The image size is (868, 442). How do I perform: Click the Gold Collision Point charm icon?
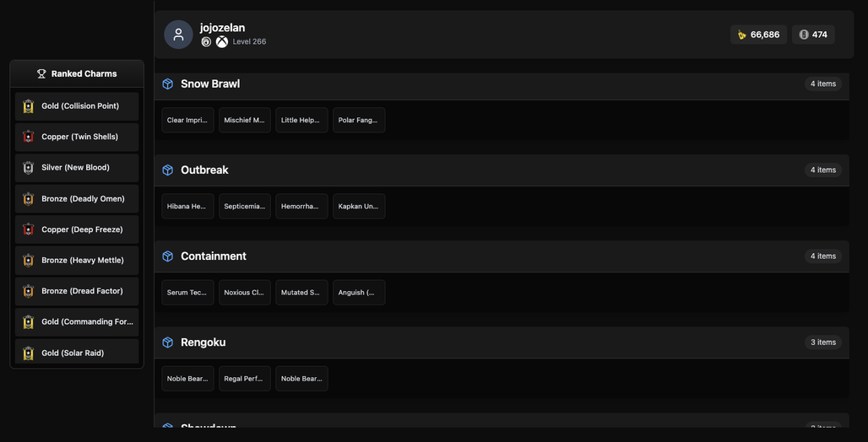[x=28, y=106]
